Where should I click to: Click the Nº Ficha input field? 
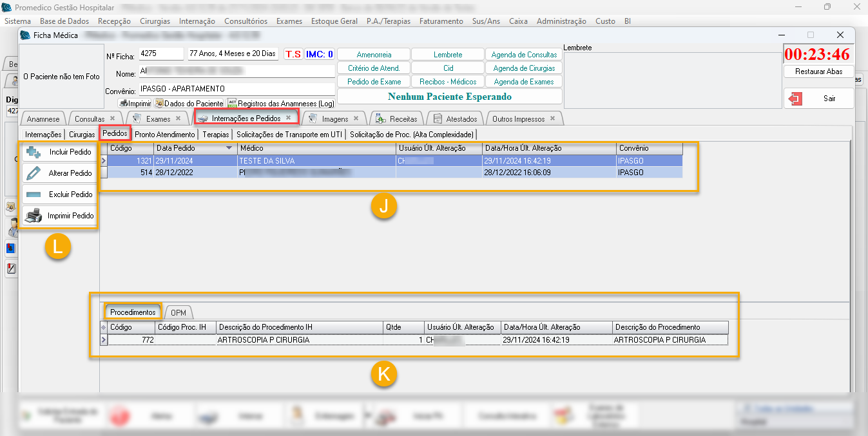tap(161, 54)
